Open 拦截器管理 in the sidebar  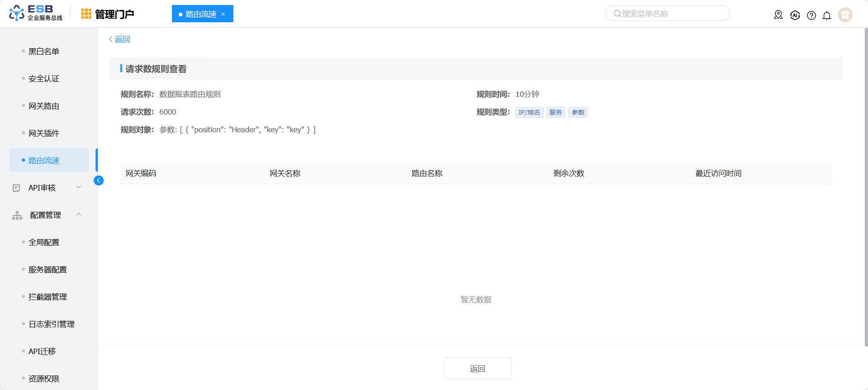pyautogui.click(x=47, y=297)
